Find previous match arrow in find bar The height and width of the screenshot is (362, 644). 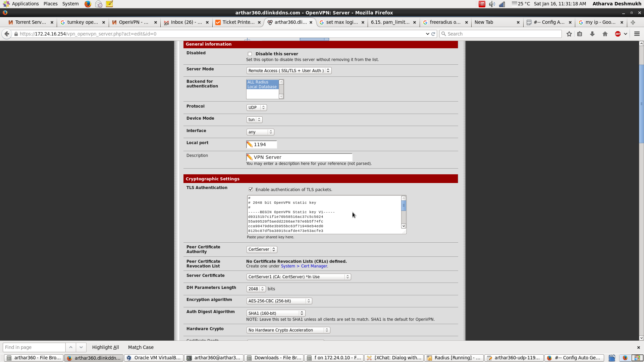(71, 347)
